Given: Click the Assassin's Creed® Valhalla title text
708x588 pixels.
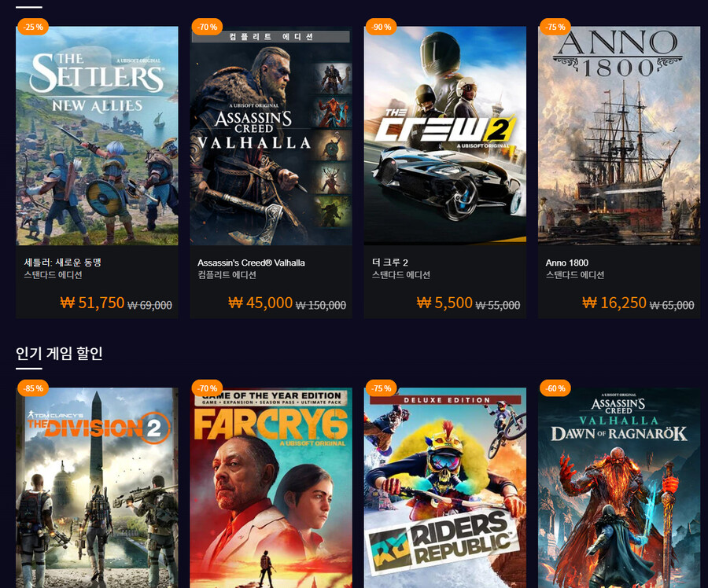Looking at the screenshot, I should 251,263.
